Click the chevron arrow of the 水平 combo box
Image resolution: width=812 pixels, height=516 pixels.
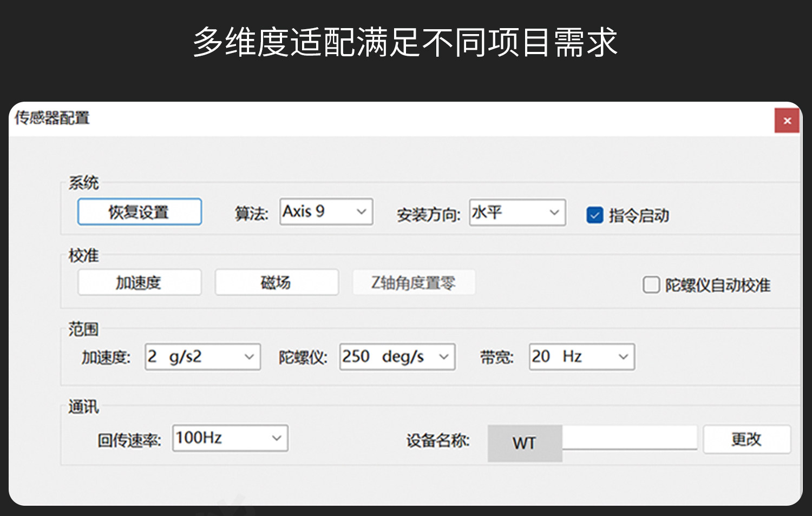pos(554,213)
